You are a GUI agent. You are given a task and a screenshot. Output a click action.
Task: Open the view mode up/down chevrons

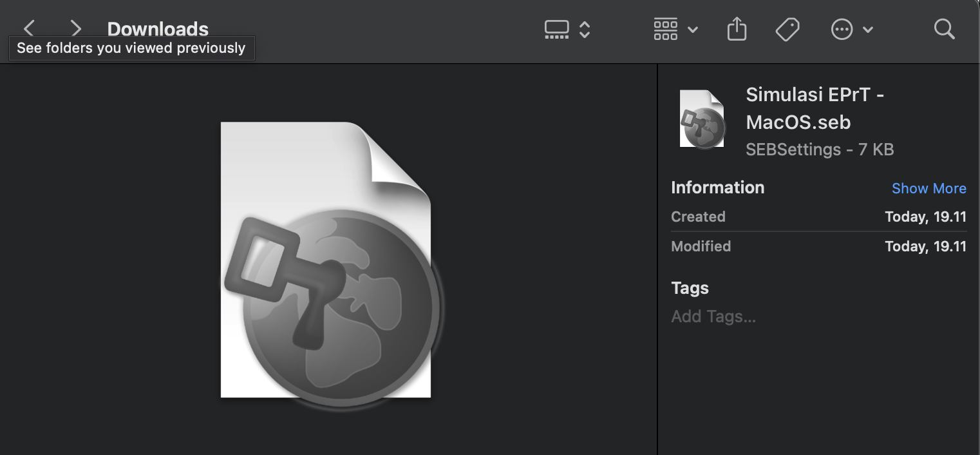[585, 30]
